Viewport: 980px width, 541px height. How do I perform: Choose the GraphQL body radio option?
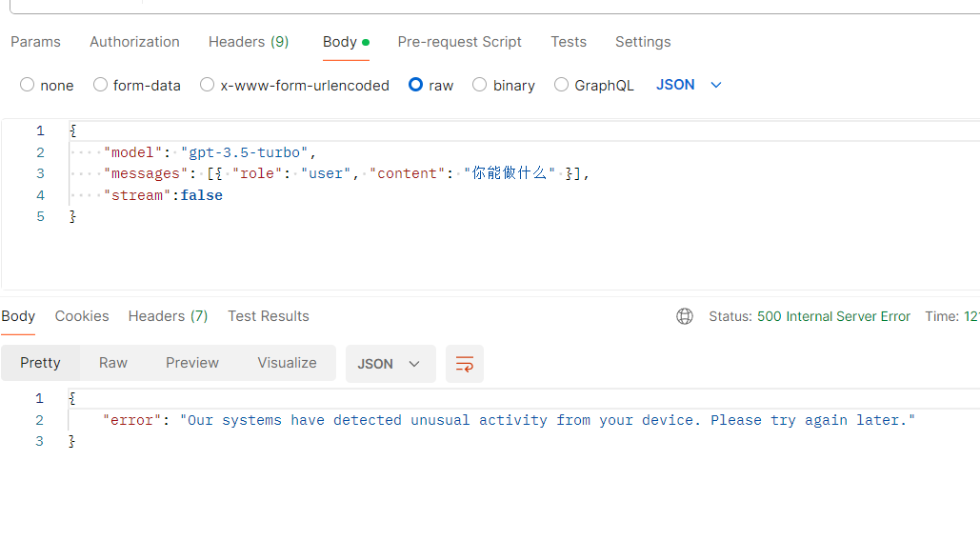coord(561,85)
